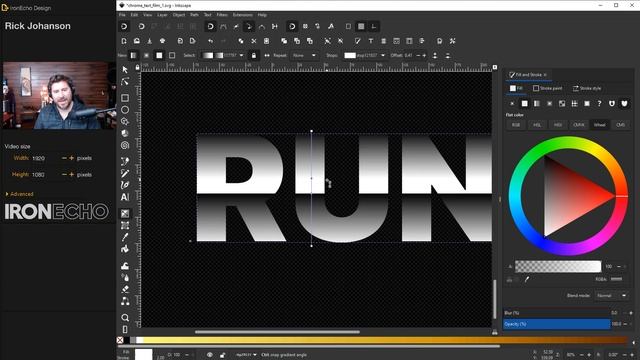Select the Stars and Polygons tool
The image size is (640, 360).
(125, 122)
